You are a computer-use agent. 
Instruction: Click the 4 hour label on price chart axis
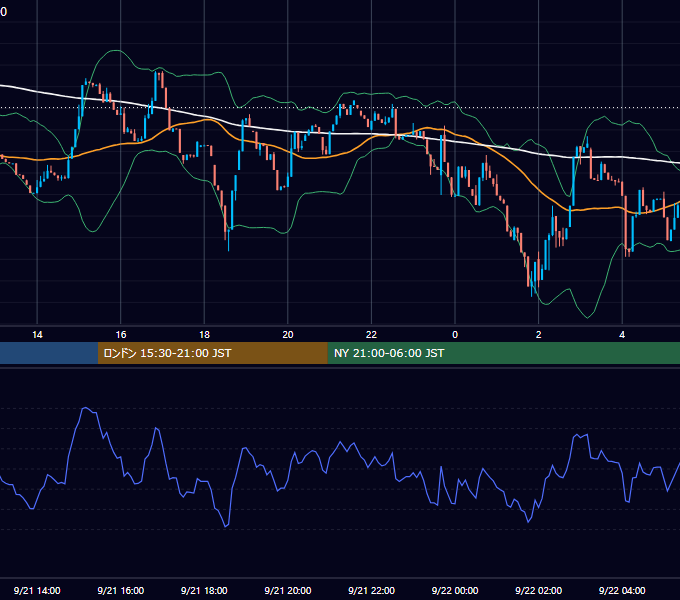click(622, 335)
